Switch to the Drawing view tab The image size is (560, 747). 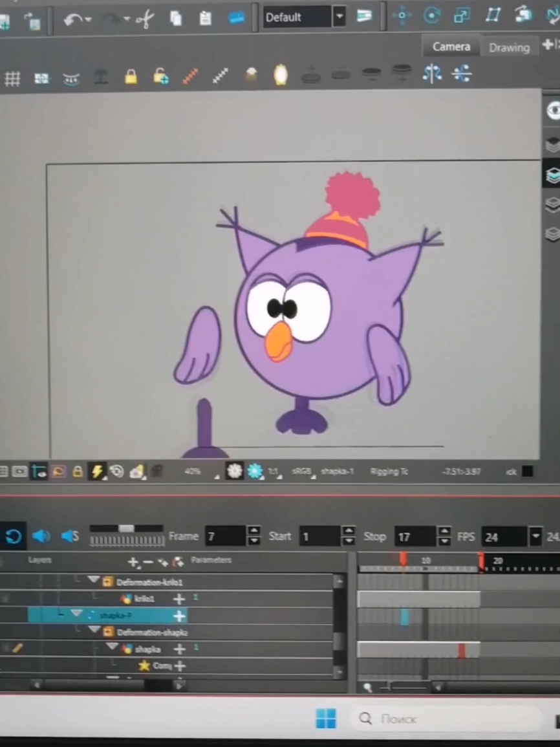509,47
